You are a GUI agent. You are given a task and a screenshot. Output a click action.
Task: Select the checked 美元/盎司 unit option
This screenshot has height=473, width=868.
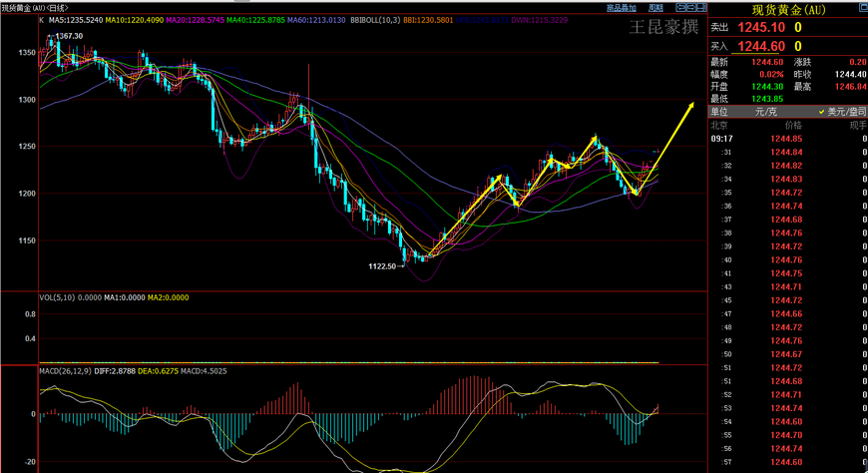coord(842,112)
